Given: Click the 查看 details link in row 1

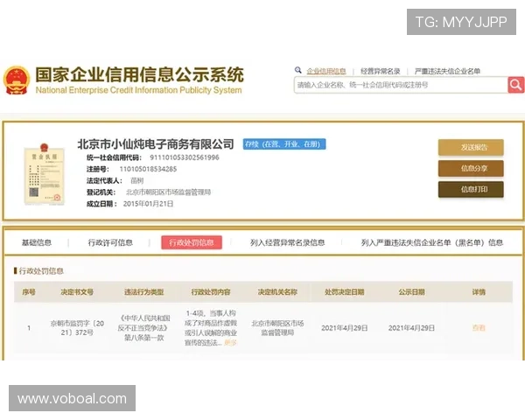Looking at the screenshot, I should [479, 328].
